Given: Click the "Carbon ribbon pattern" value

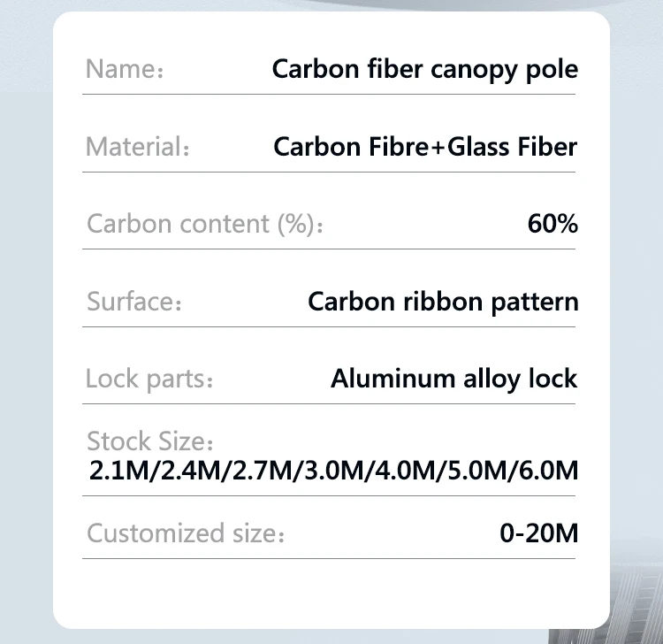Looking at the screenshot, I should (x=443, y=302).
